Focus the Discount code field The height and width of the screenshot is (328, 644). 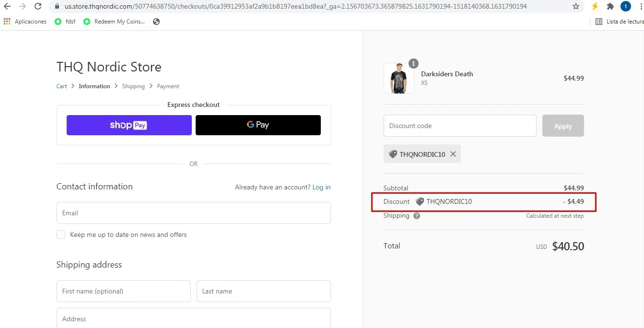point(460,126)
